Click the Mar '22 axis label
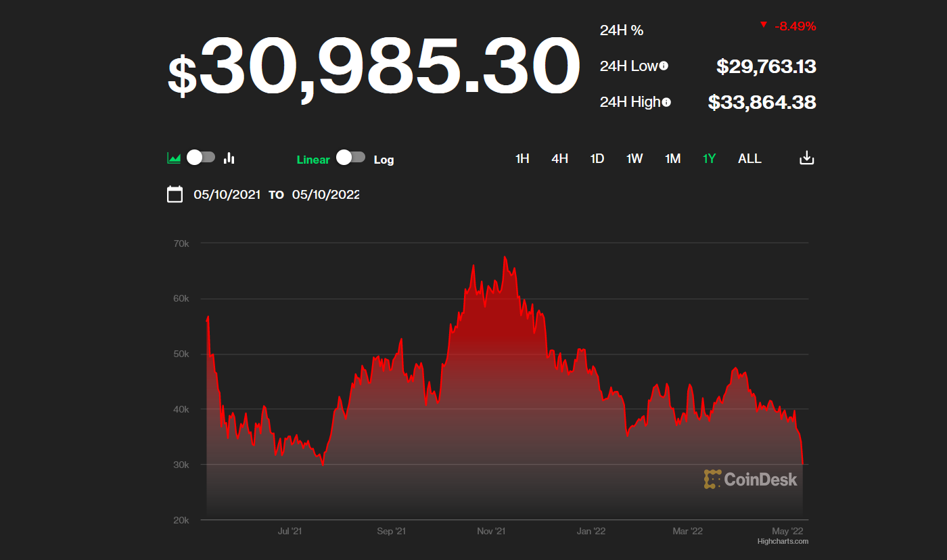The height and width of the screenshot is (560, 947). pos(688,531)
